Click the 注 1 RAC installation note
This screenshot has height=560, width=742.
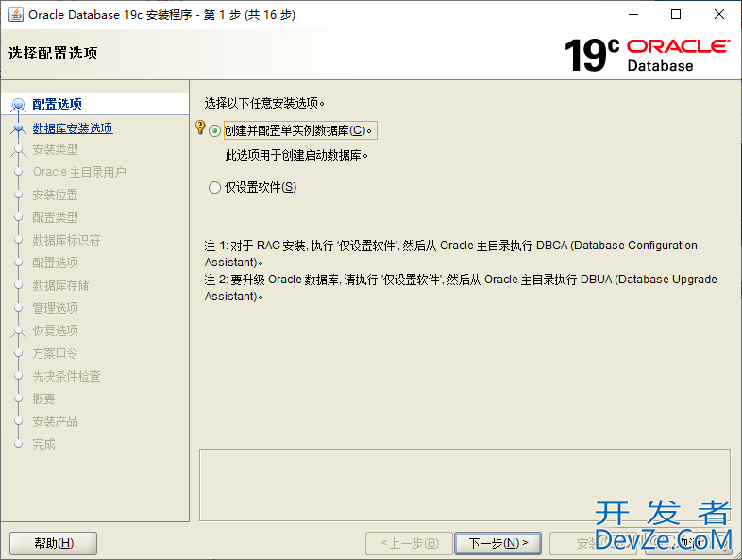(451, 254)
